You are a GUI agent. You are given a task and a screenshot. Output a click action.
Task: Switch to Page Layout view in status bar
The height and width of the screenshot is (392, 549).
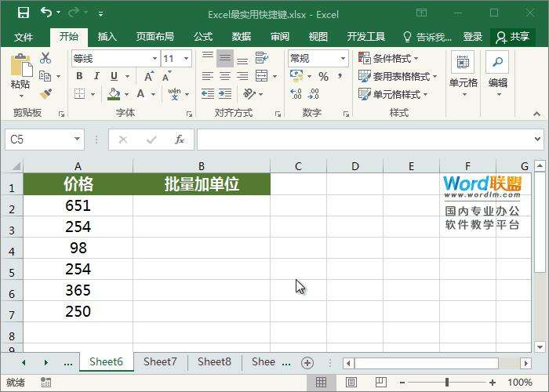(x=344, y=383)
